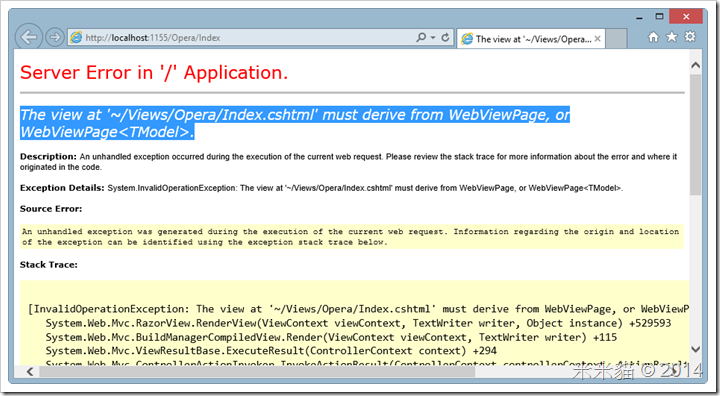
Task: Click the 'Exception Details:' label
Action: coord(62,188)
